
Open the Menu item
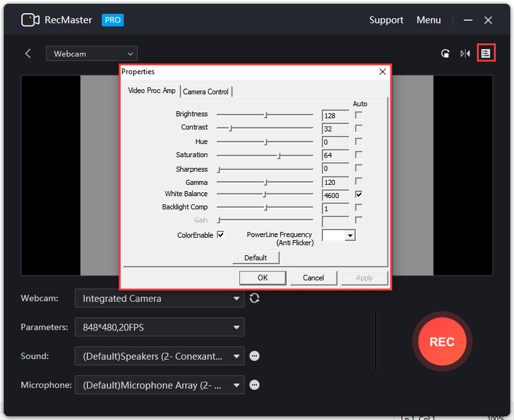[x=429, y=20]
